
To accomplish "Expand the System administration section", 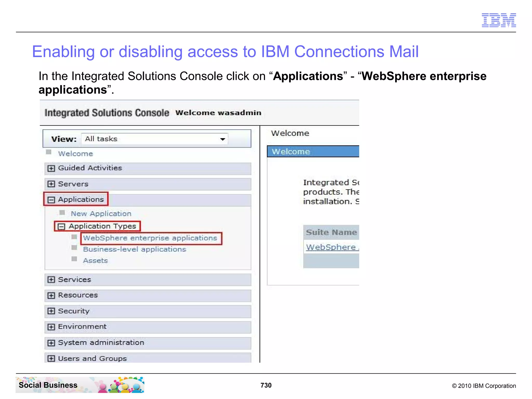I will [51, 343].
